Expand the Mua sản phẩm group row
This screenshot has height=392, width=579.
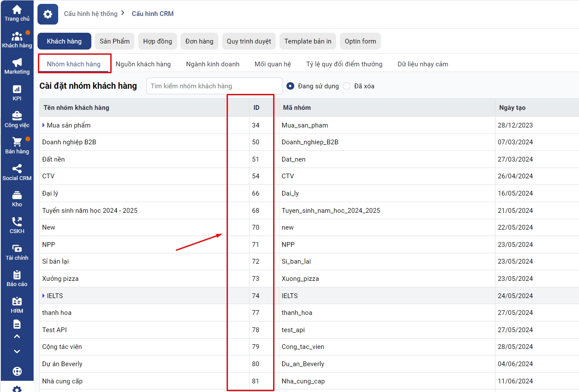44,125
